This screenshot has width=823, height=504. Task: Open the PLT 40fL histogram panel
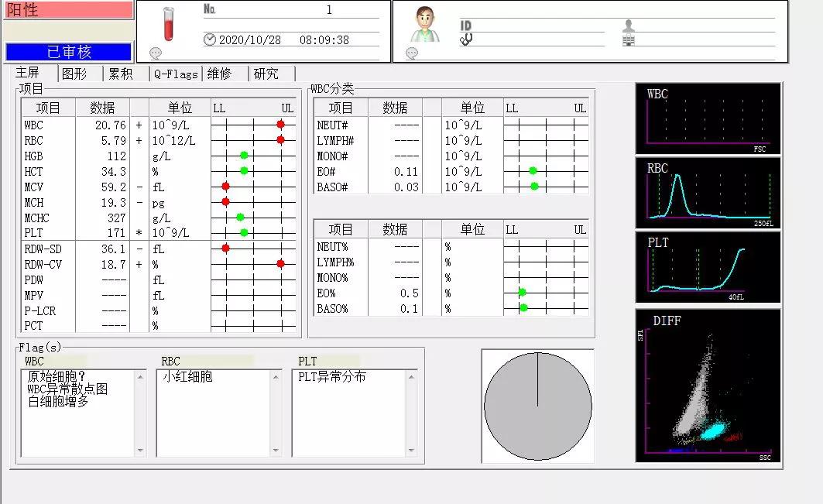click(707, 267)
